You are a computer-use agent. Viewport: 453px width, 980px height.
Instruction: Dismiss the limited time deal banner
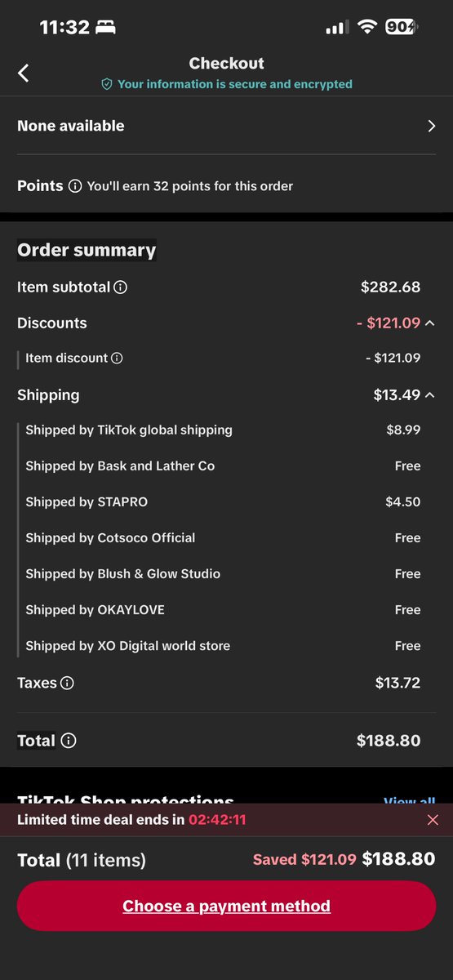433,820
